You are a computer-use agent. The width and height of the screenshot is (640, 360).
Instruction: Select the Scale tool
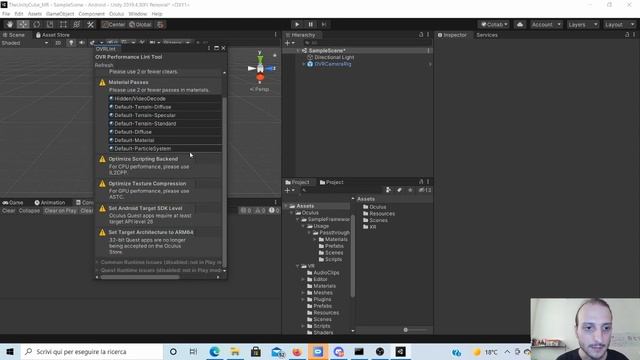click(50, 24)
